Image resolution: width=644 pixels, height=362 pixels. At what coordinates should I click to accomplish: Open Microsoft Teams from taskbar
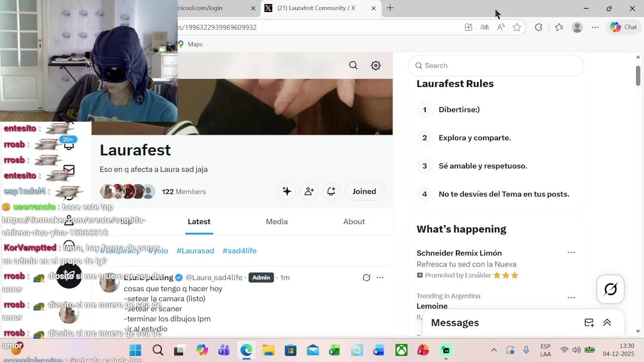point(224,350)
